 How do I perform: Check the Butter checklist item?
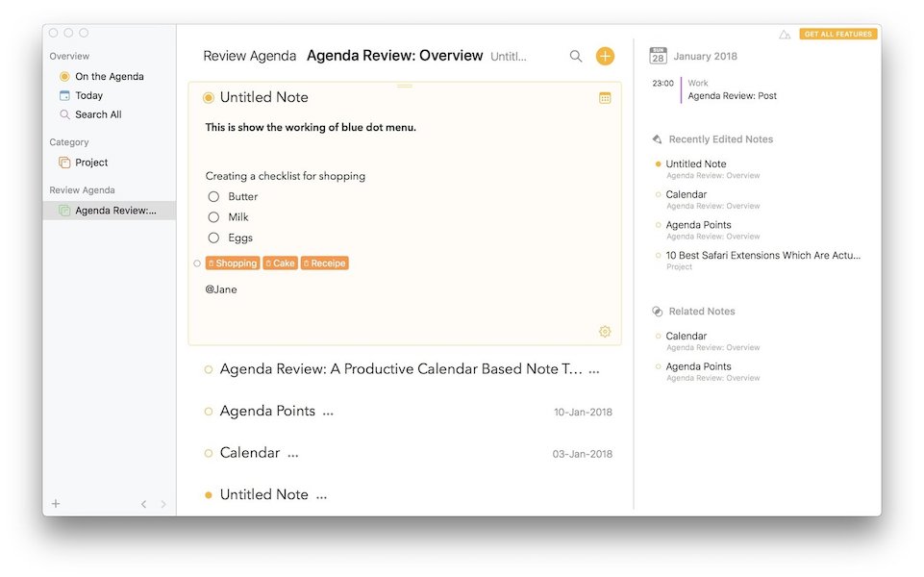(213, 197)
